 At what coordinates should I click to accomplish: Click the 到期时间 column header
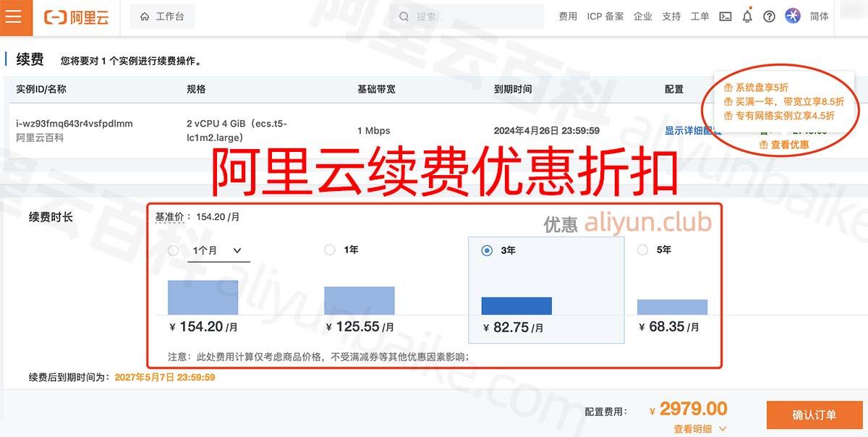513,89
